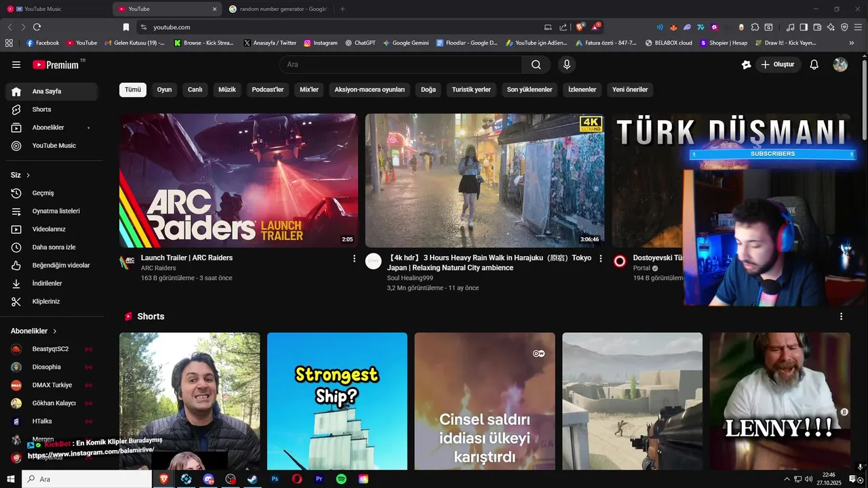Open Spotify from the taskbar
The height and width of the screenshot is (488, 868).
[341, 479]
